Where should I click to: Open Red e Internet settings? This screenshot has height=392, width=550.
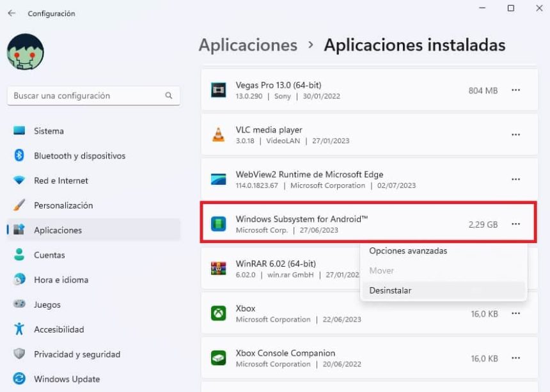93,180
